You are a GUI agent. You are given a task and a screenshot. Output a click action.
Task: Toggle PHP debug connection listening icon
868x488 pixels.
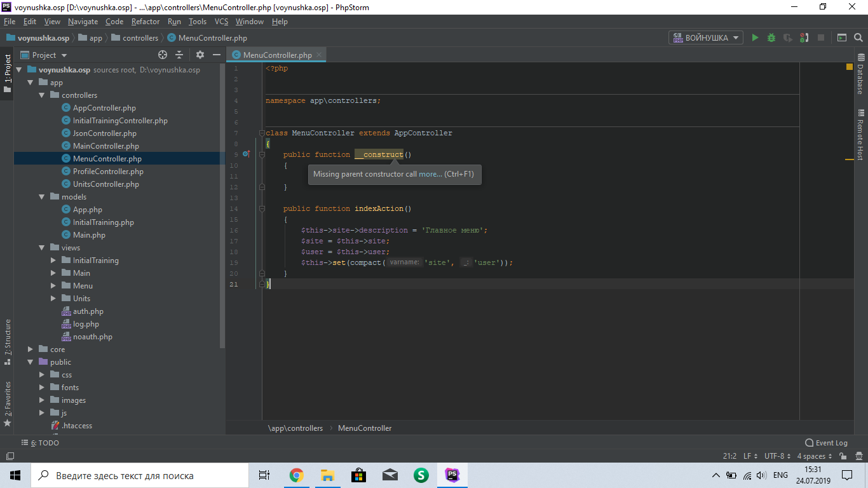804,37
